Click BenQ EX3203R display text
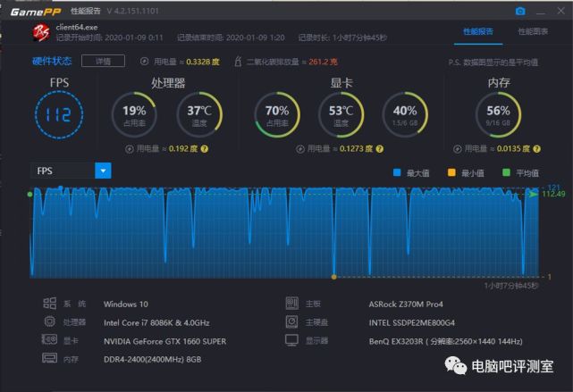Screen dimensions: 573x392 tap(445, 341)
